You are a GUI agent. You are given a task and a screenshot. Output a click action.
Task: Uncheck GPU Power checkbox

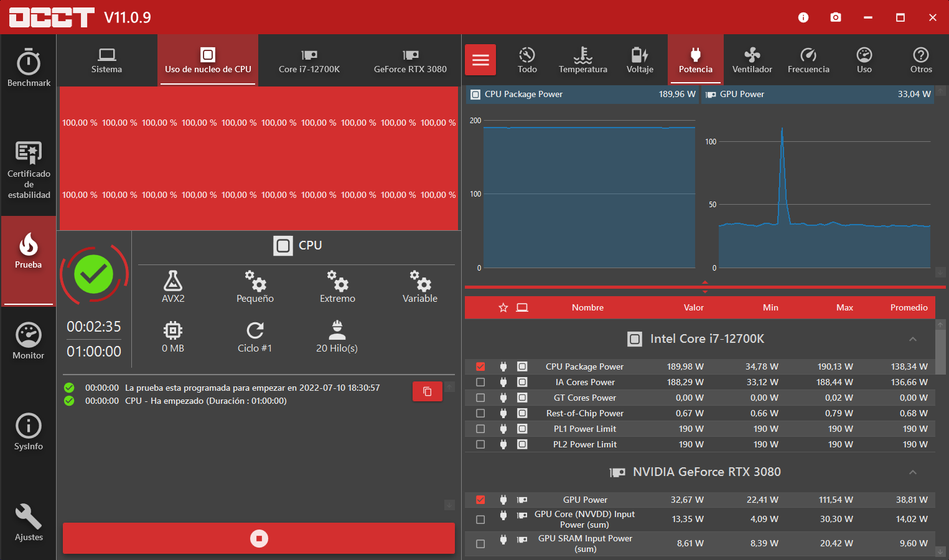click(x=480, y=500)
